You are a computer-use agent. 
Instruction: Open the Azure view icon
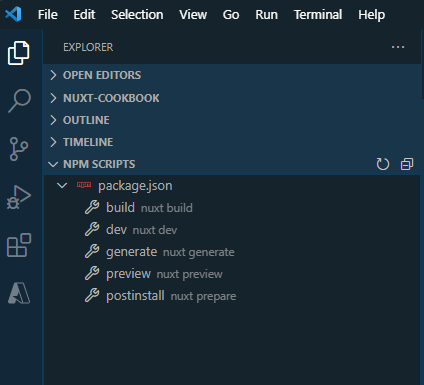19,293
